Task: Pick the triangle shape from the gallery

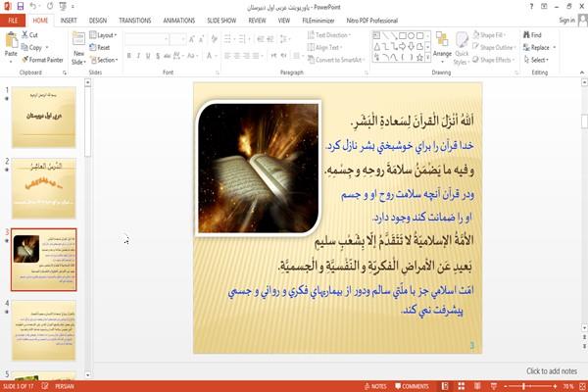Action: click(x=376, y=46)
